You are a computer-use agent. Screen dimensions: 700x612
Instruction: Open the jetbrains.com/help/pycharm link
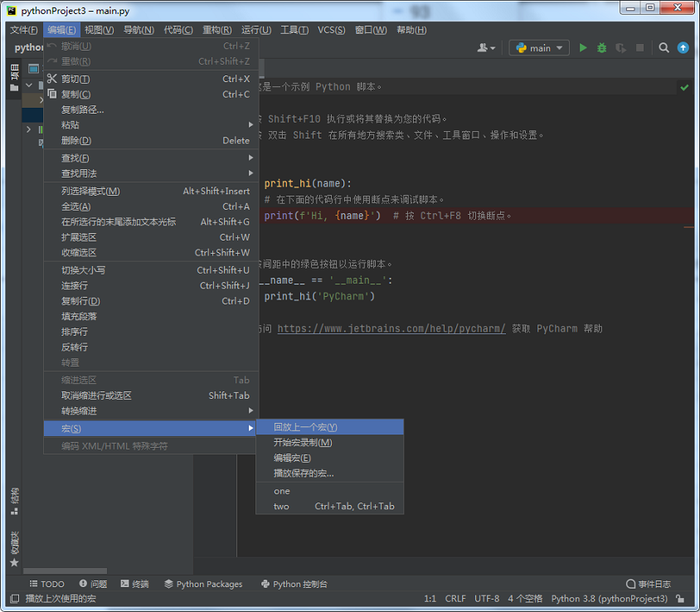[x=391, y=328]
